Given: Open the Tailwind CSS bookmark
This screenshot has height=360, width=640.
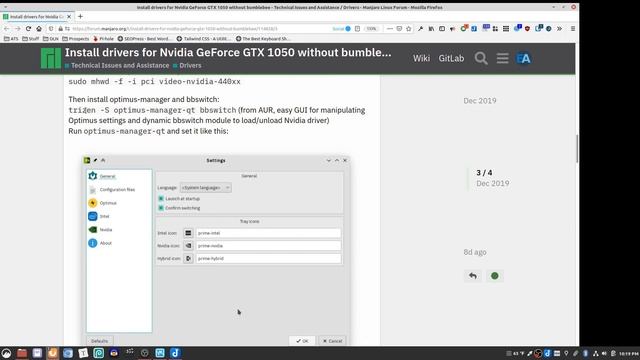Looking at the screenshot, I should 204,39.
